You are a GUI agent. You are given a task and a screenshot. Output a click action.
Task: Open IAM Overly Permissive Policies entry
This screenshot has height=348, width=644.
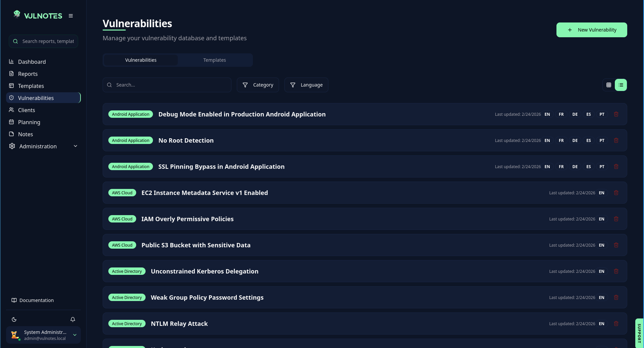187,219
